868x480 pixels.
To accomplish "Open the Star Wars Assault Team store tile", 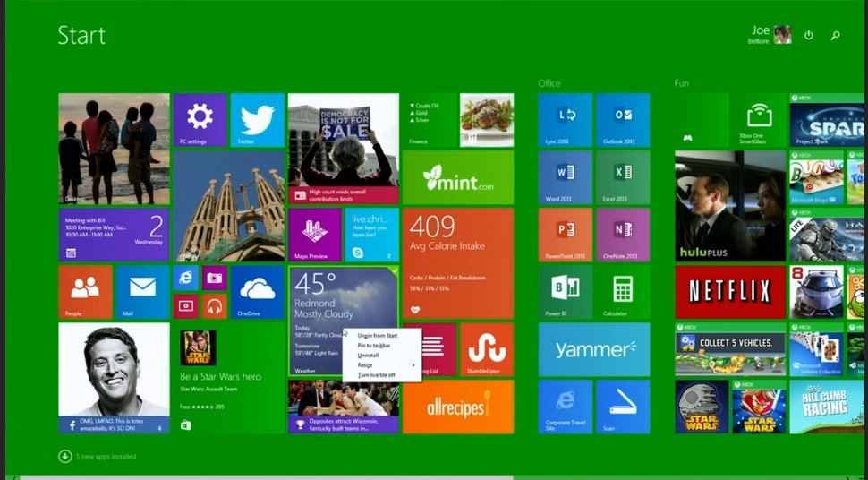I will point(228,378).
